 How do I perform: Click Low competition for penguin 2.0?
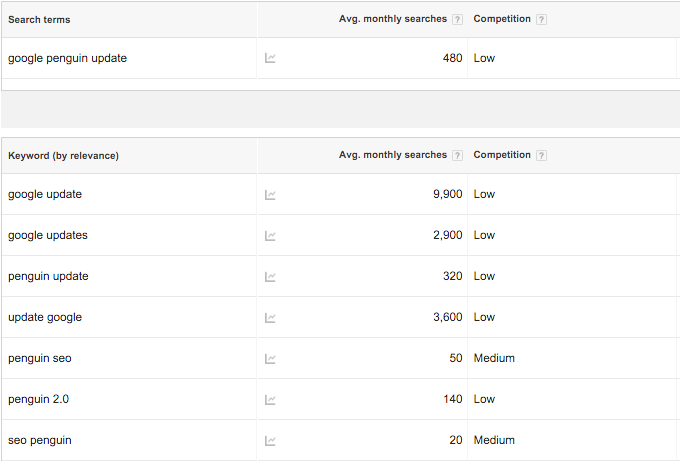[x=484, y=399]
